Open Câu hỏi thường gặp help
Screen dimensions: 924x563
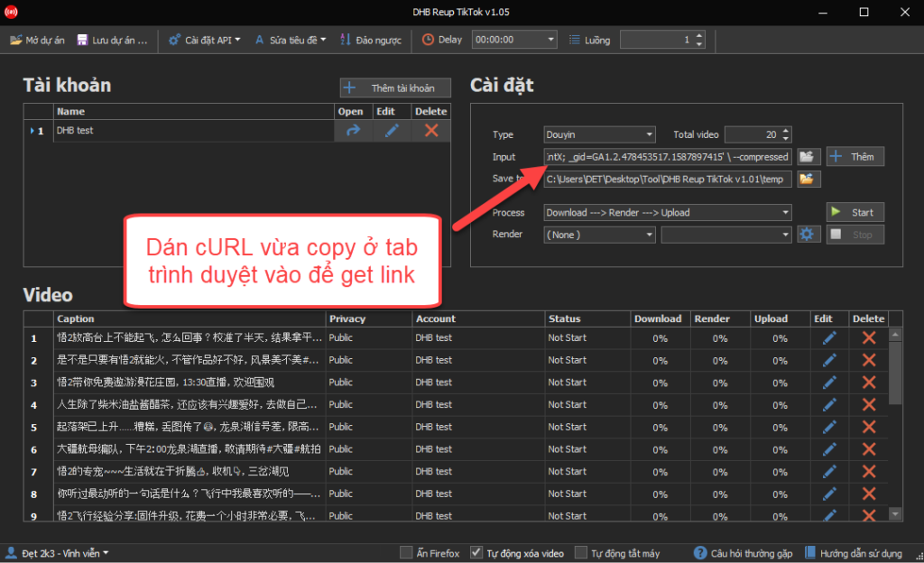click(x=744, y=554)
